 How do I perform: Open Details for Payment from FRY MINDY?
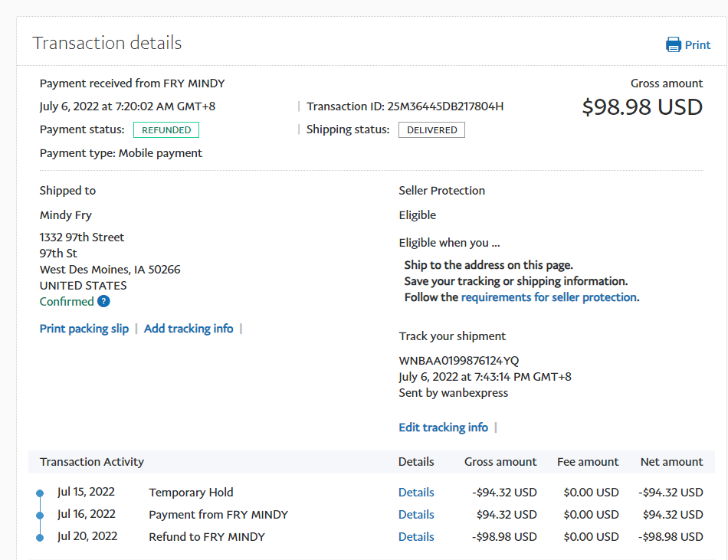coord(416,515)
